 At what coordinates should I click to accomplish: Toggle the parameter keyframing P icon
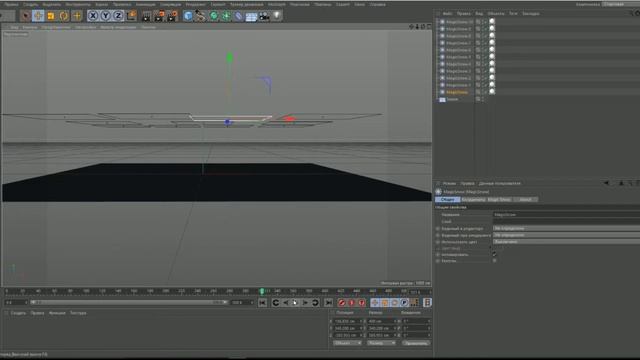[x=404, y=303]
